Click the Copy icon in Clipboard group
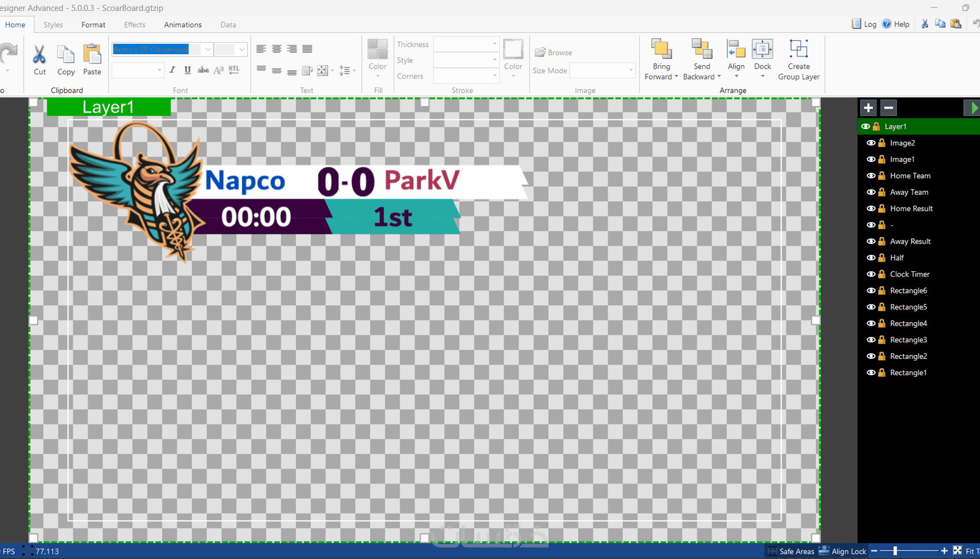 [x=66, y=60]
